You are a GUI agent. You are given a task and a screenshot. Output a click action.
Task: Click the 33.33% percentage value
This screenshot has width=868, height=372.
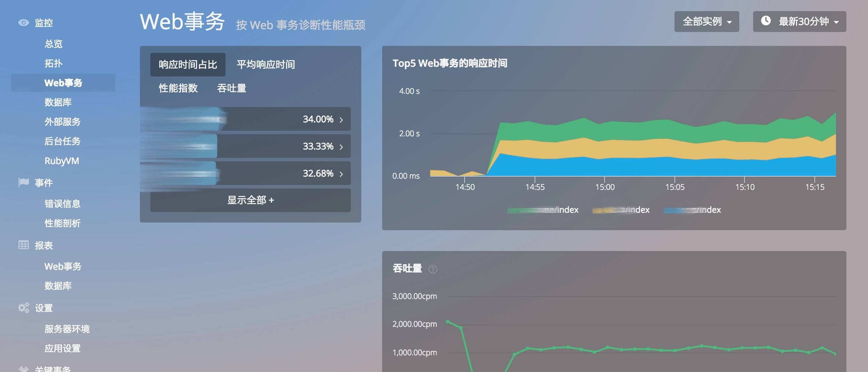click(318, 146)
